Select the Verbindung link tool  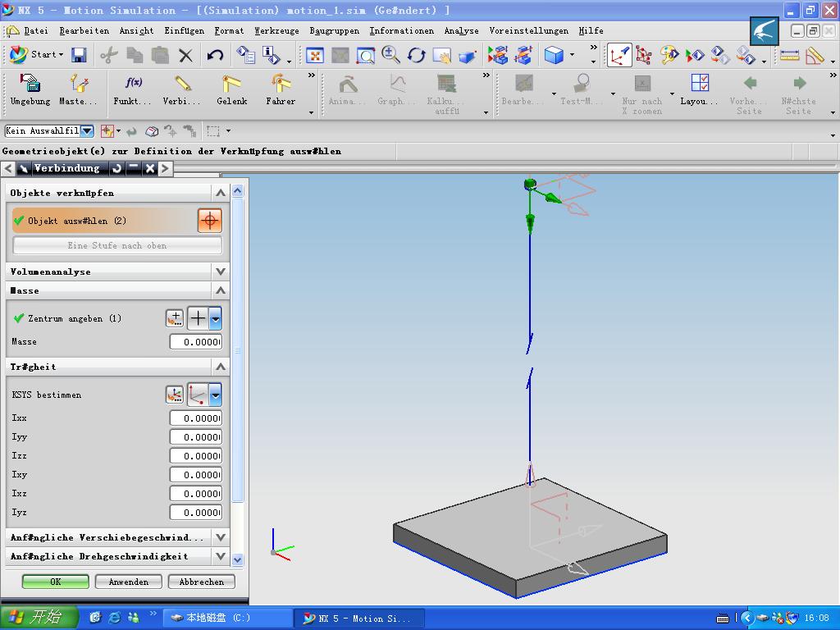tap(181, 89)
